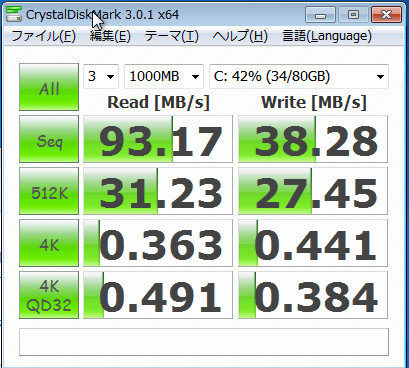The image size is (409, 368).
Task: Maximize the CrystalDiskMark window
Action: (353, 15)
